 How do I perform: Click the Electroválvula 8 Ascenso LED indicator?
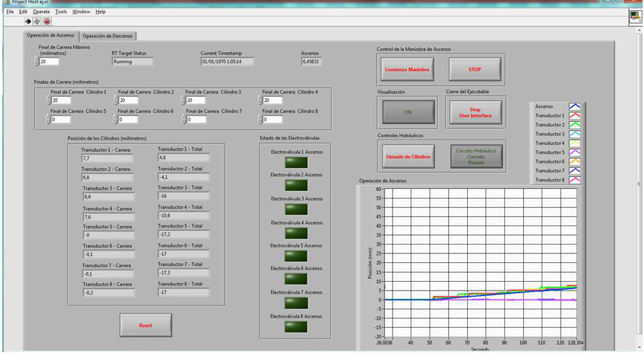click(296, 327)
